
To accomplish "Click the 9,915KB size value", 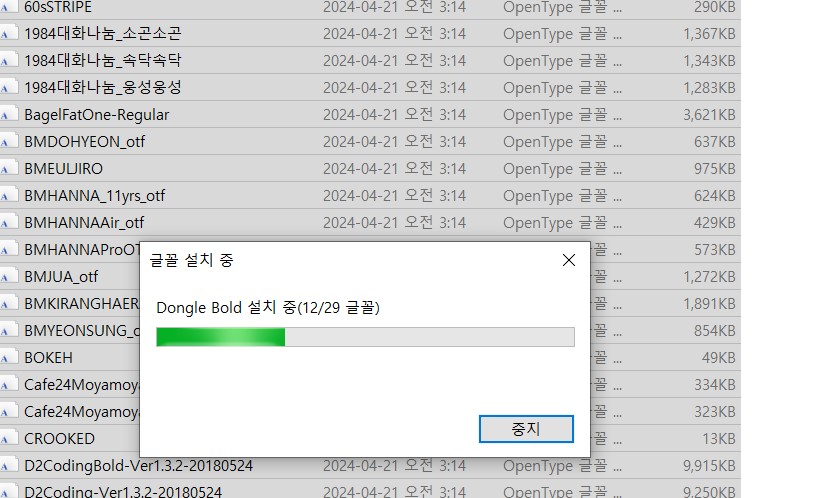I will tap(709, 465).
